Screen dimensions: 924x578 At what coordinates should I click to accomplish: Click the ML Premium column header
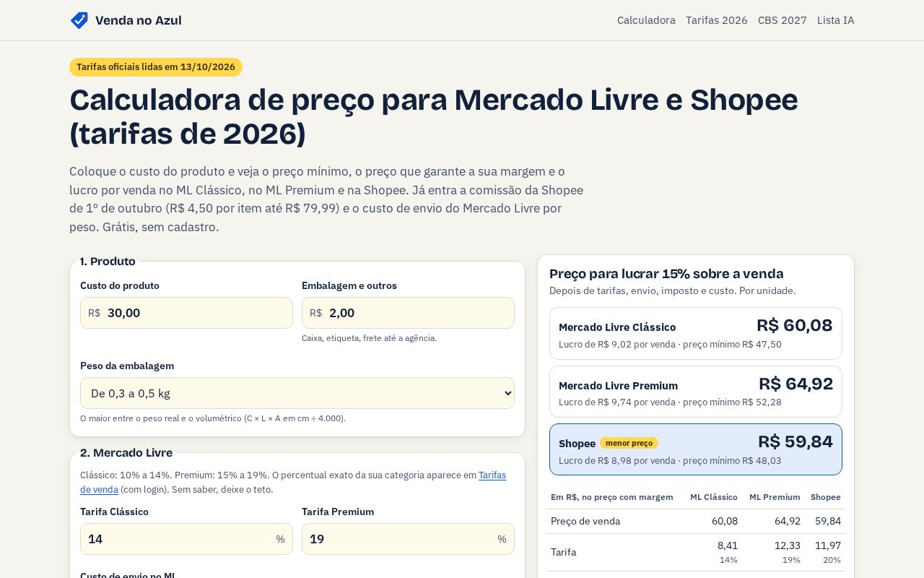(x=775, y=497)
